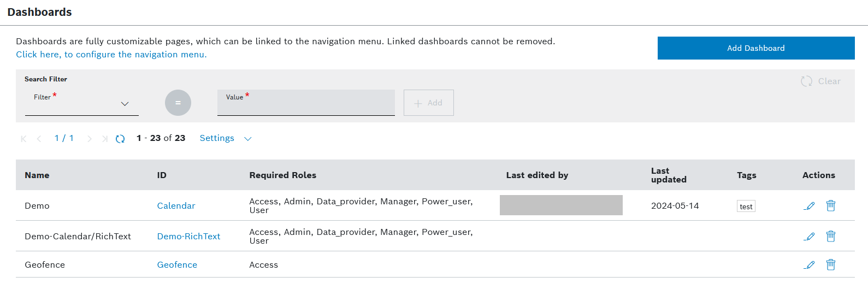Delete the Geofence dashboard
Image resolution: width=868 pixels, height=283 pixels.
(x=831, y=264)
